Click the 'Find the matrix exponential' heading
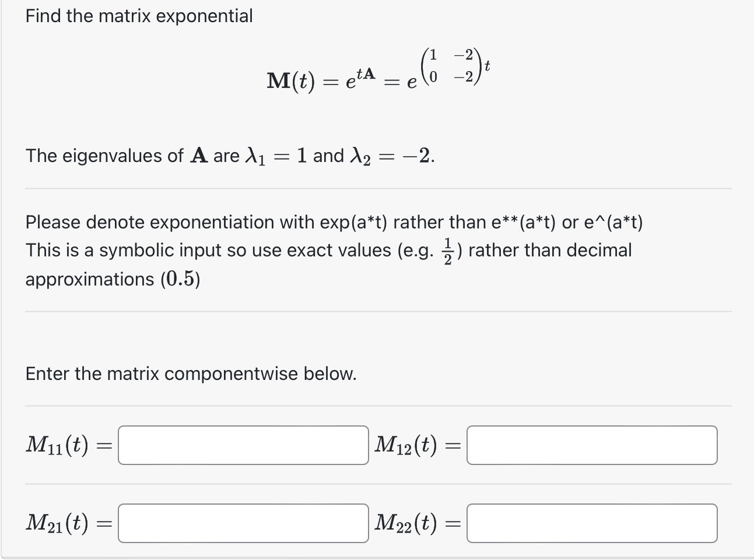The width and height of the screenshot is (754, 560). pos(139,16)
